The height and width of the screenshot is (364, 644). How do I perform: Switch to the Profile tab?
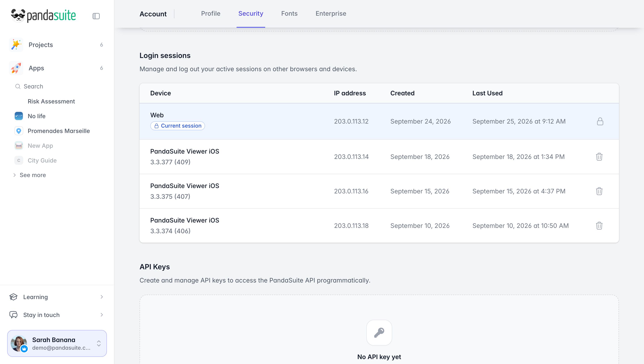point(210,13)
